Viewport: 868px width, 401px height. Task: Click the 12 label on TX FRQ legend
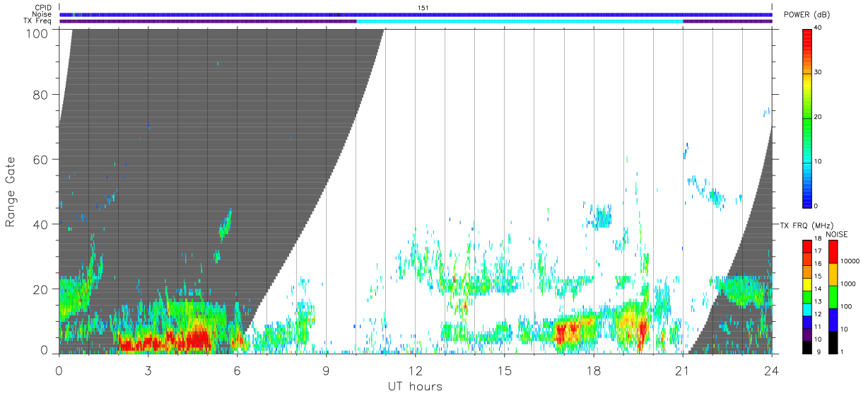tap(819, 313)
